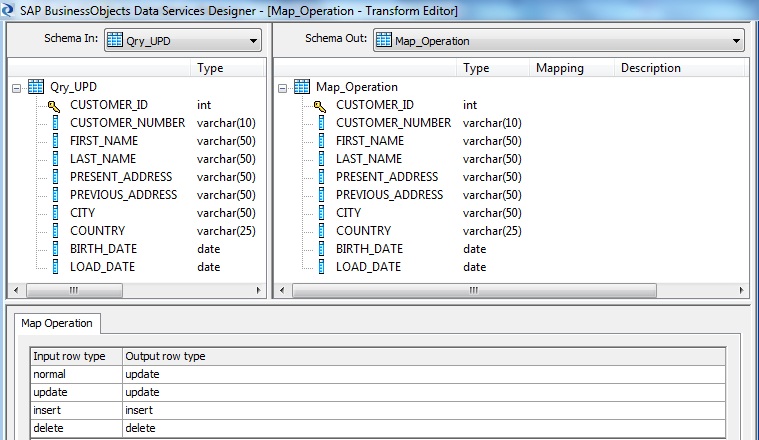
Task: Select Map_Operation root in output tree
Action: click(357, 87)
